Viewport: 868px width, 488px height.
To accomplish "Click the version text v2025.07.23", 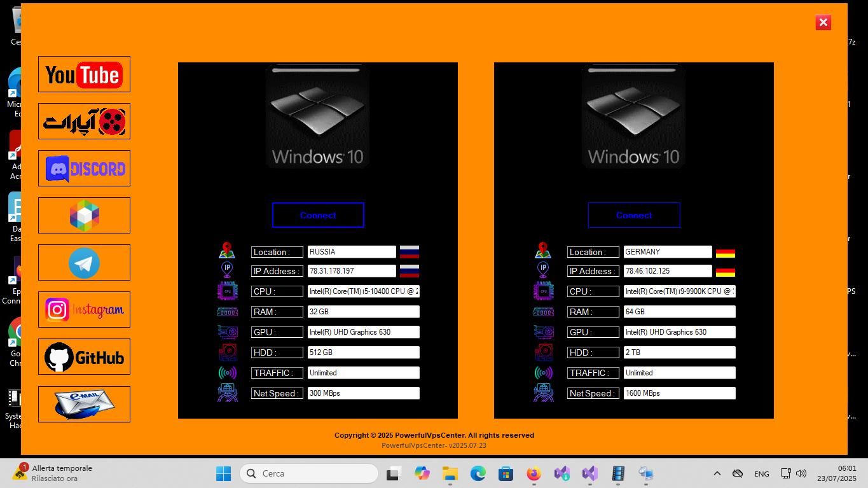I will (x=434, y=445).
